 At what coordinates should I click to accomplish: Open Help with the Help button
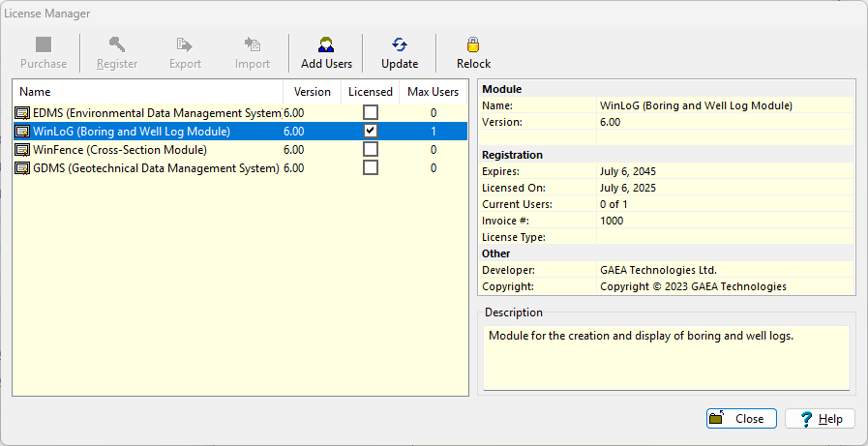820,418
